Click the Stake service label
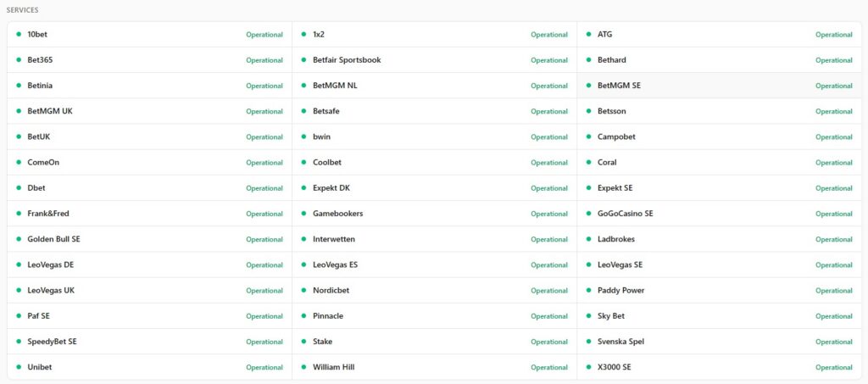Screen dimensions: 868x384 tap(323, 342)
